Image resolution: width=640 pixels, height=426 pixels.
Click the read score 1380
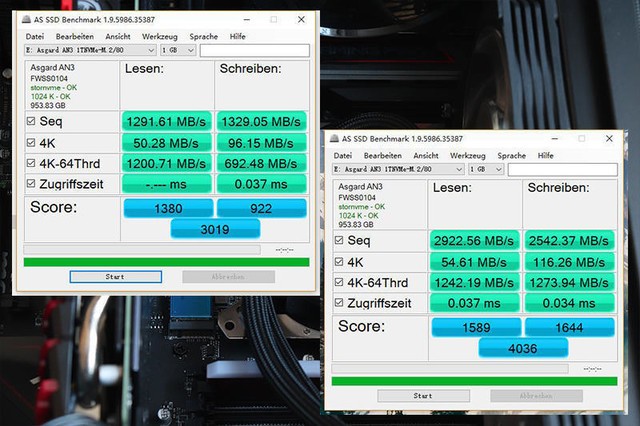pos(168,208)
